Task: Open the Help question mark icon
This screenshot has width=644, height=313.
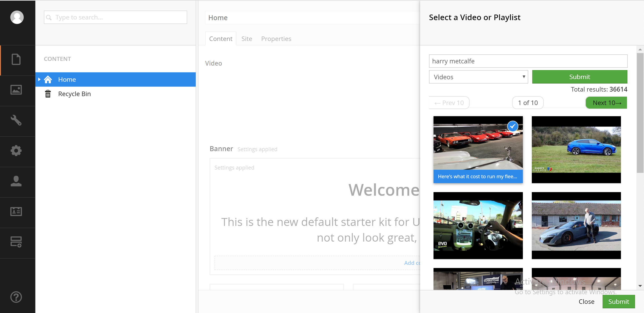Action: [16, 297]
